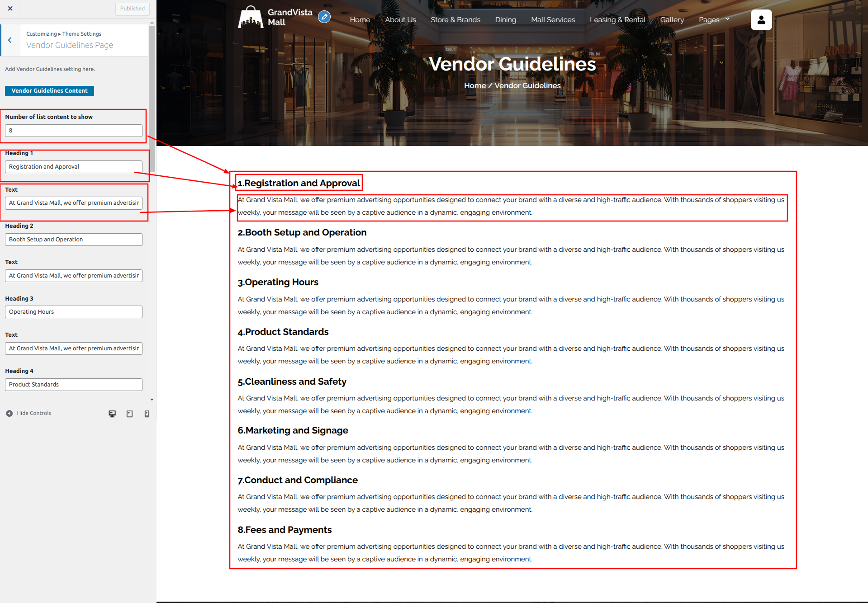Click the Home breadcrumb link
The width and height of the screenshot is (868, 603).
point(474,85)
